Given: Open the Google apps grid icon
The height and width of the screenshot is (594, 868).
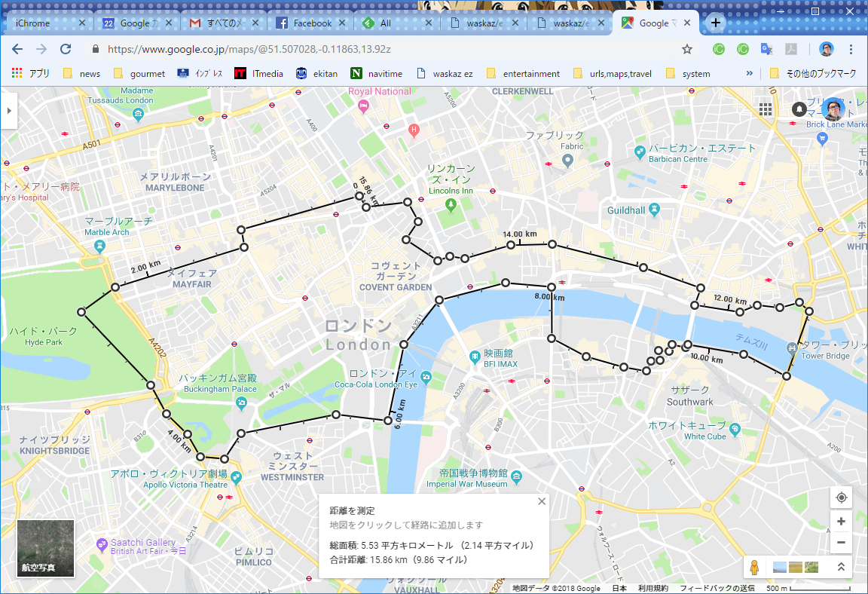Looking at the screenshot, I should tap(766, 109).
